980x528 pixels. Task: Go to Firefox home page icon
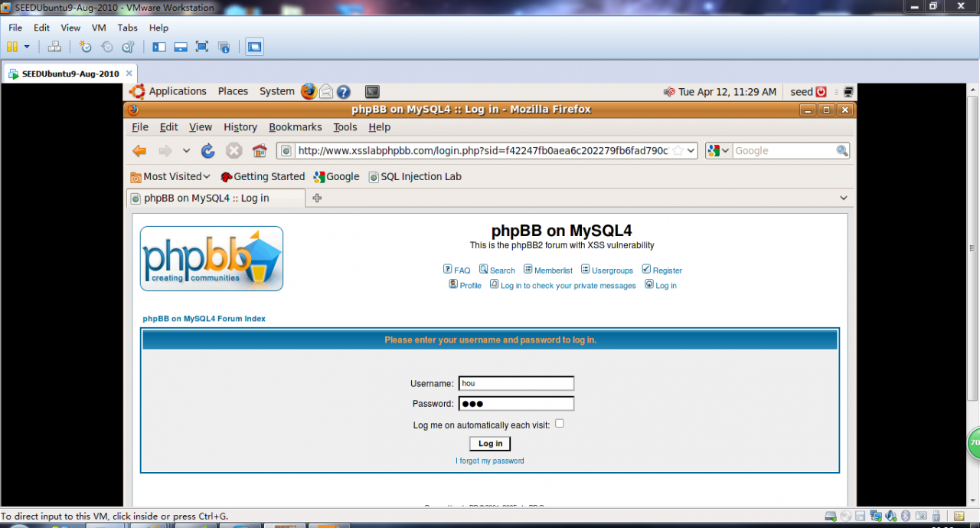point(260,151)
